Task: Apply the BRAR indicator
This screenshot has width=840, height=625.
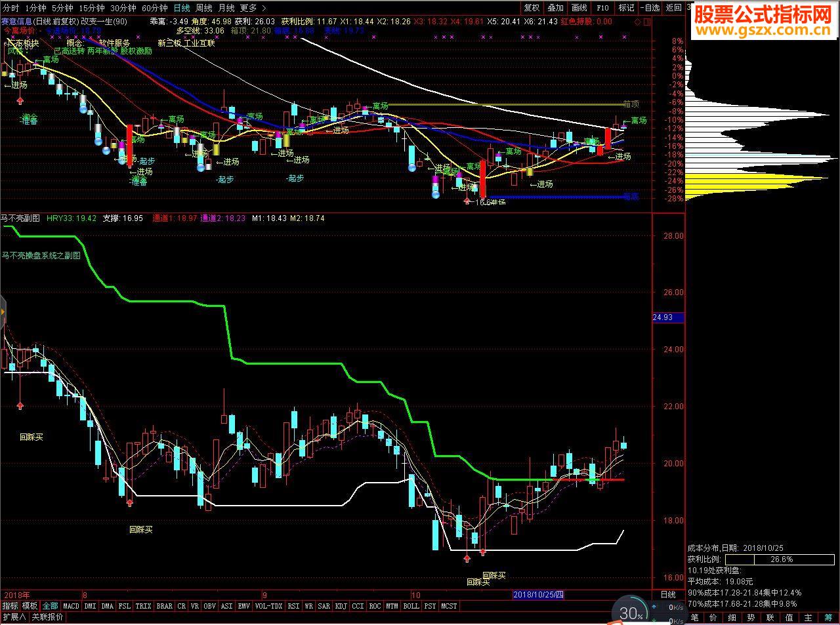Action: [x=165, y=606]
